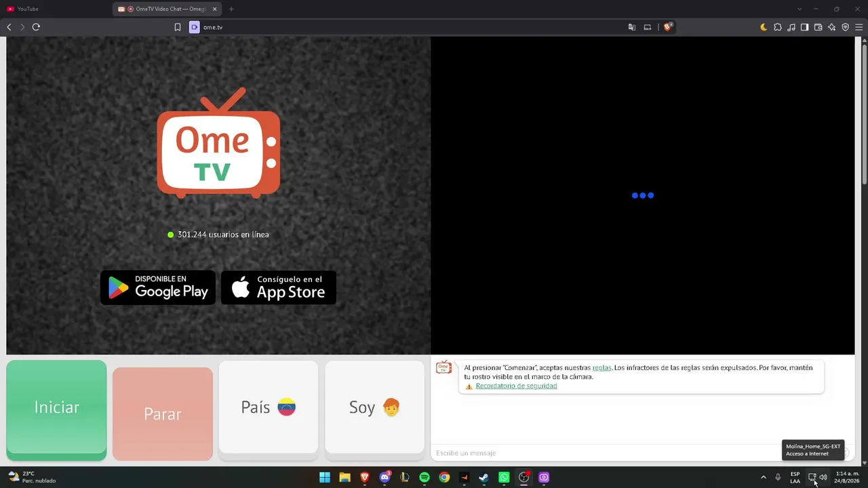
Task: Open the music note playlist icon
Action: coord(791,27)
